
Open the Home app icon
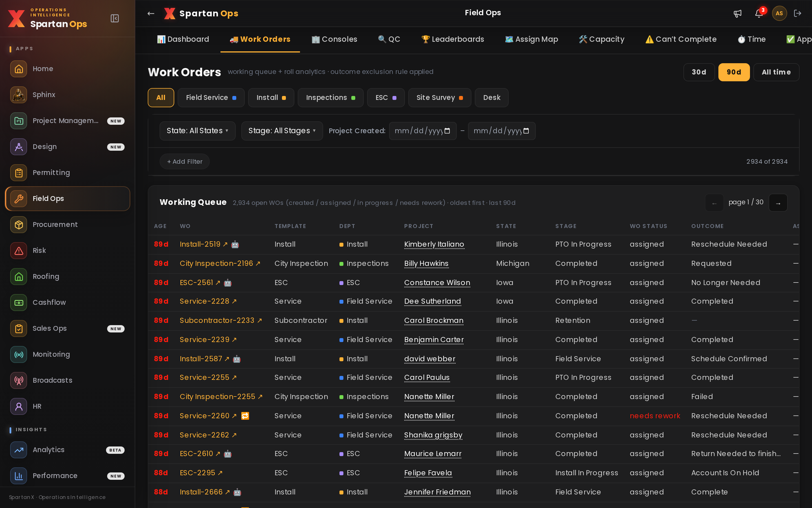click(x=19, y=69)
